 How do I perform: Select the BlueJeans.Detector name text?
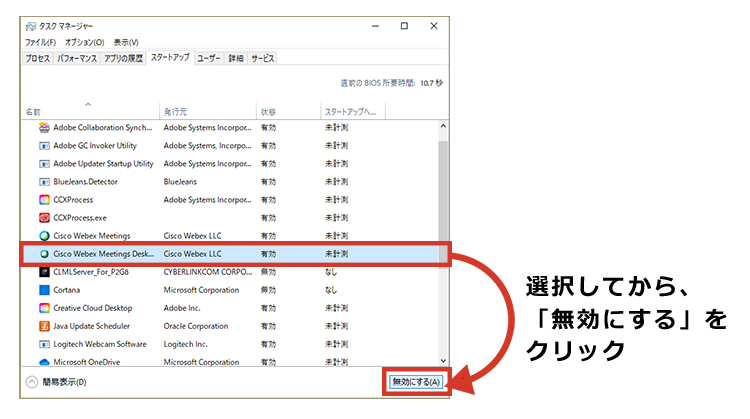pos(85,182)
